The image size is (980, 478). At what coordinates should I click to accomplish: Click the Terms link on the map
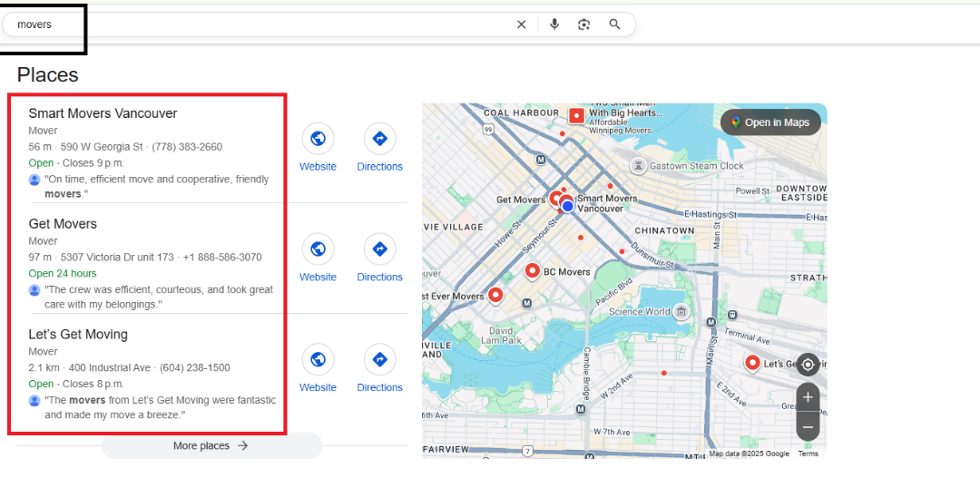click(x=808, y=454)
